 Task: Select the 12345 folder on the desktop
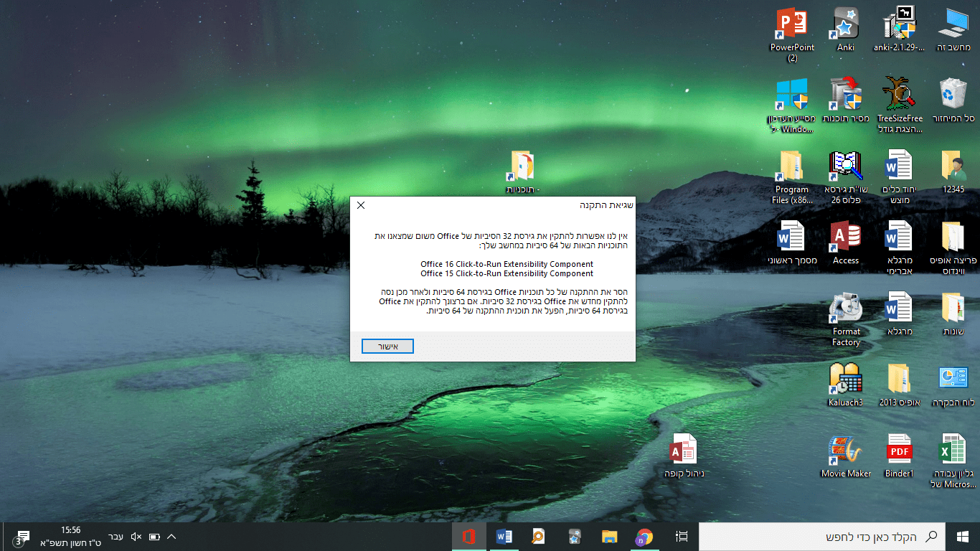953,172
